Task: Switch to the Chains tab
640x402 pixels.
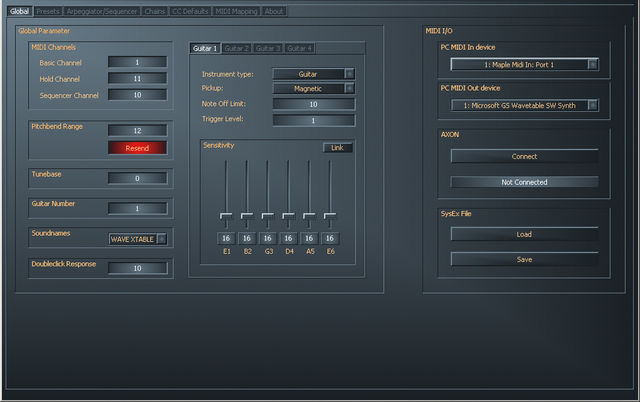Action: click(x=155, y=11)
